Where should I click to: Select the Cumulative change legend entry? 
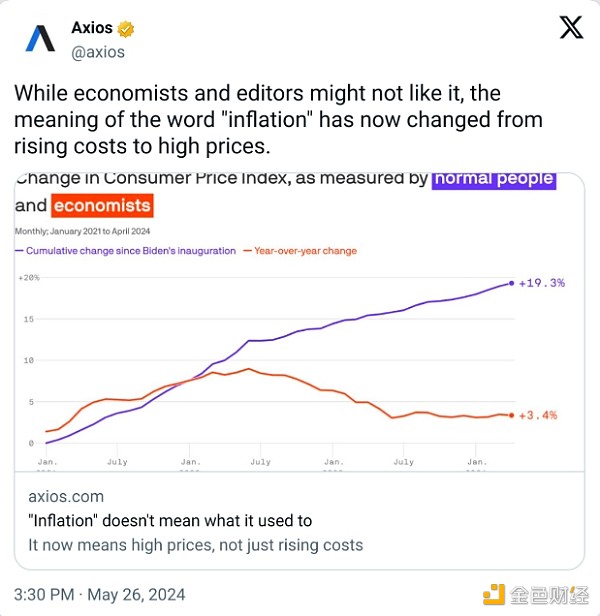pos(125,251)
